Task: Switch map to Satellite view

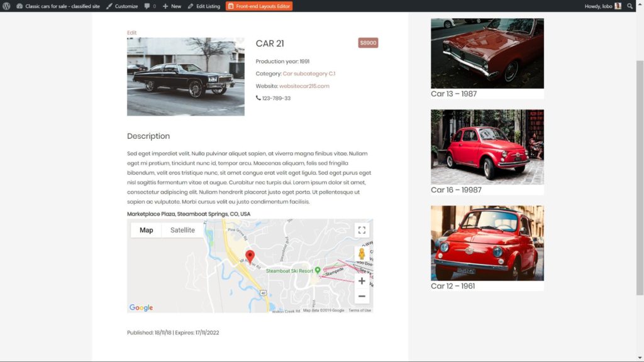Action: coord(182,230)
